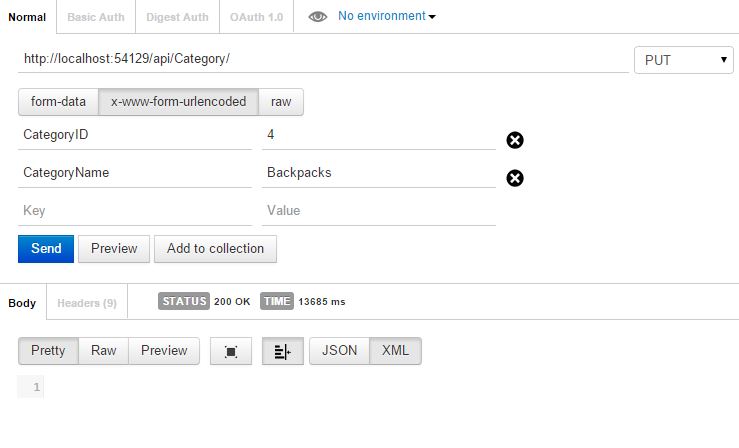
Task: Click the request URL input field
Action: [x=323, y=59]
